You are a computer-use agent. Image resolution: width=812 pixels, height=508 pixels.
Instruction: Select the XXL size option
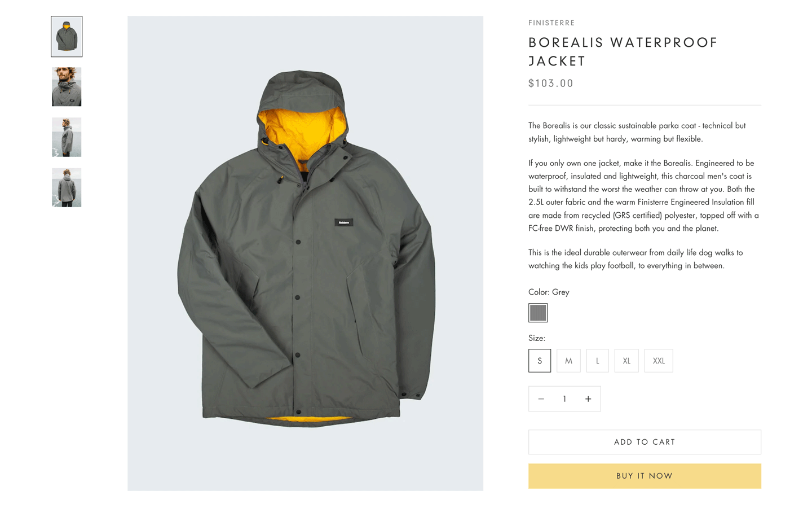659,361
